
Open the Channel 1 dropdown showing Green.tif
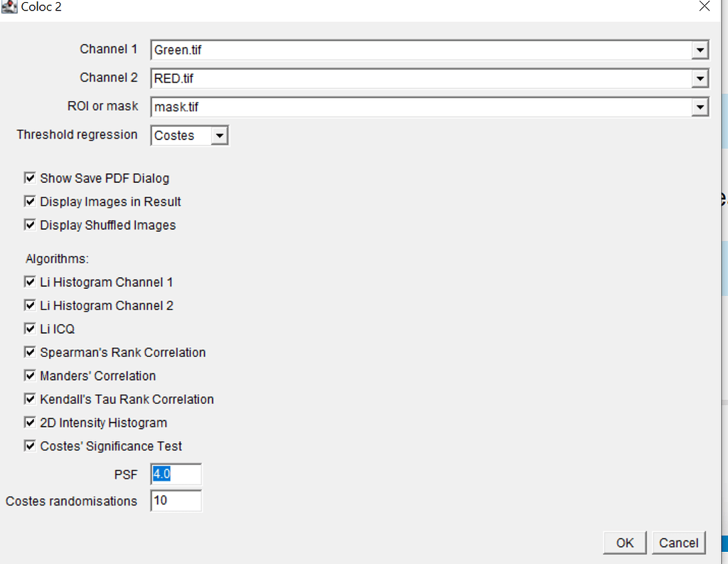[701, 50]
